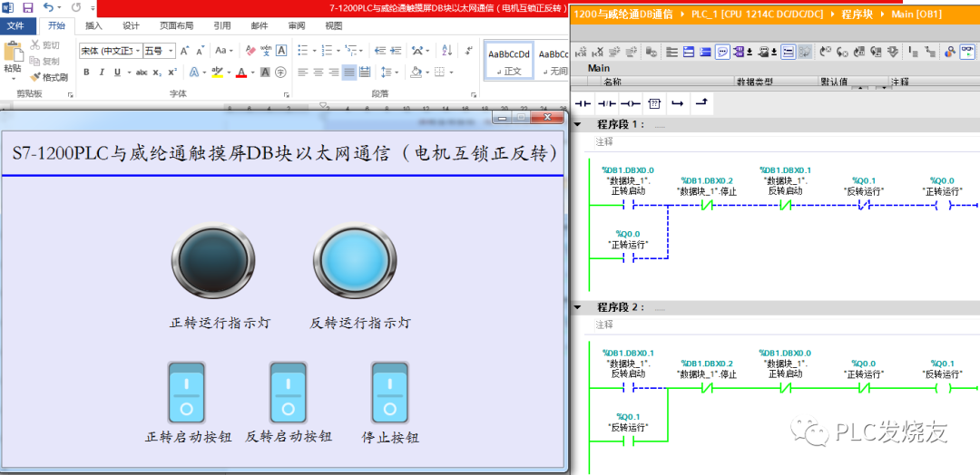Click the 正转运行指示灯 lamp
The width and height of the screenshot is (980, 475).
[213, 261]
